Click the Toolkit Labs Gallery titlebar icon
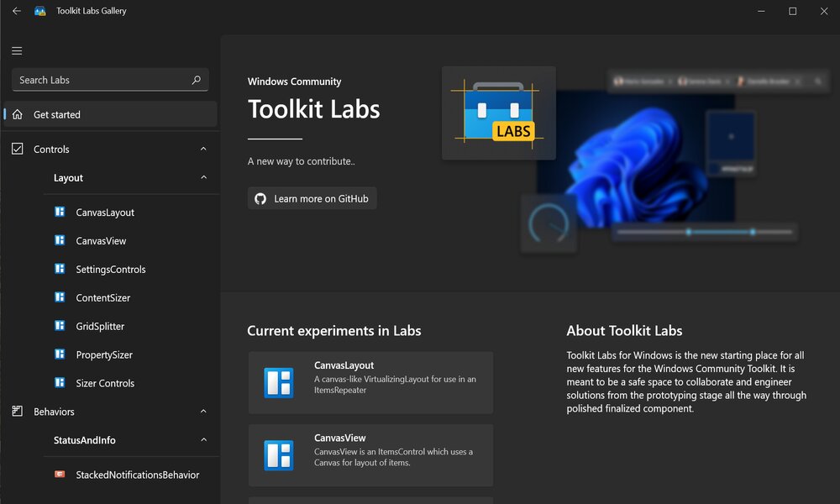Viewport: 840px width, 504px height. click(x=40, y=11)
